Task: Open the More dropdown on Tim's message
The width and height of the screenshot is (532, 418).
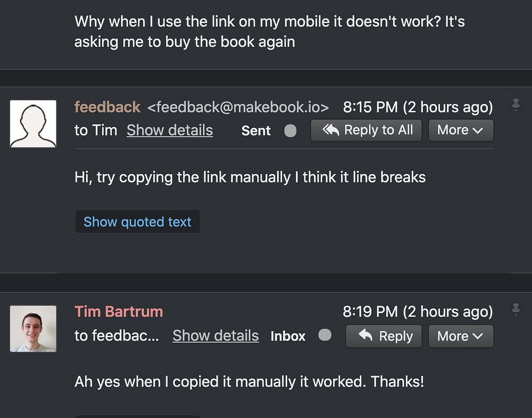Action: click(460, 336)
